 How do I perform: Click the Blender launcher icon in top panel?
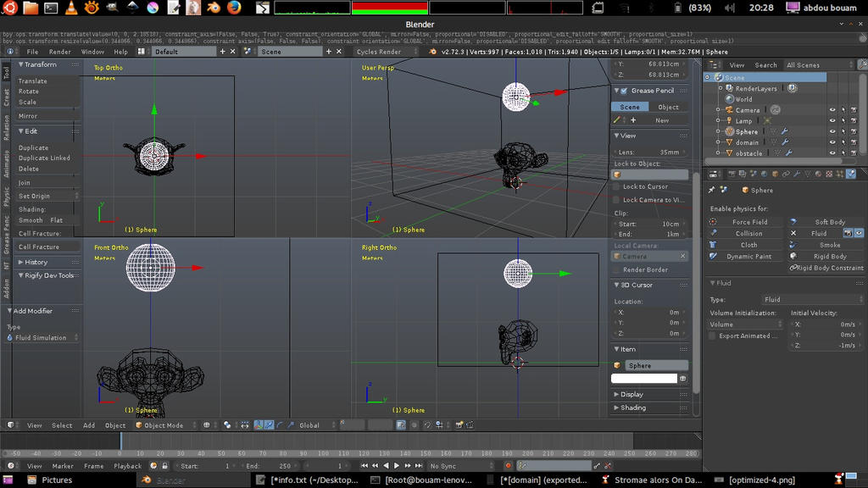click(x=214, y=8)
